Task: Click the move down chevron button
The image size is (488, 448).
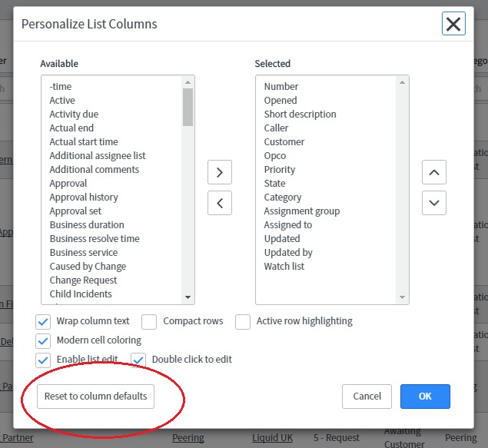Action: (434, 203)
